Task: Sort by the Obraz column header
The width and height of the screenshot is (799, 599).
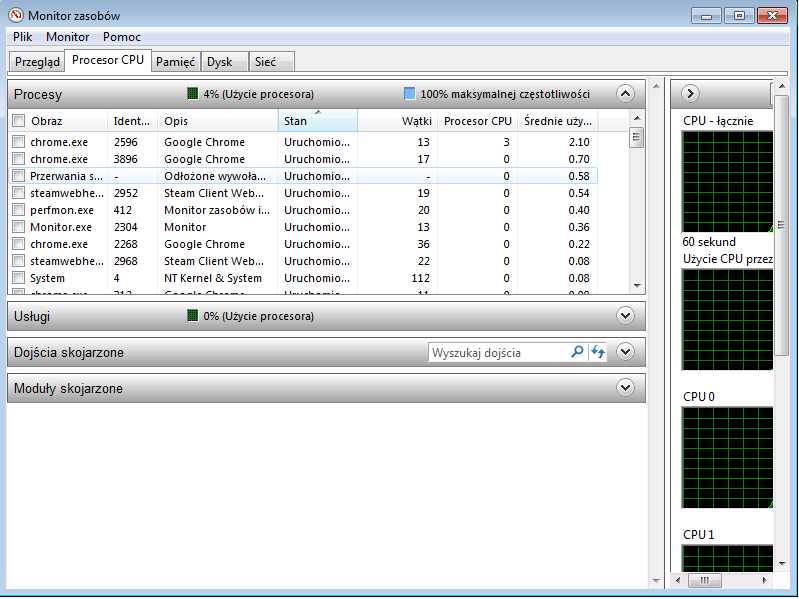Action: pyautogui.click(x=66, y=121)
